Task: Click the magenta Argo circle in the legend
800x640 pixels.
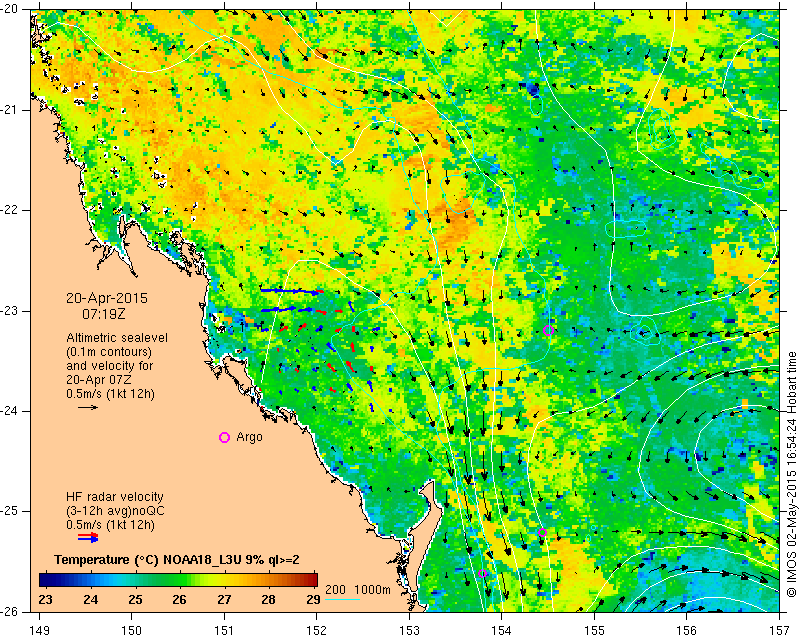Action: [x=224, y=437]
